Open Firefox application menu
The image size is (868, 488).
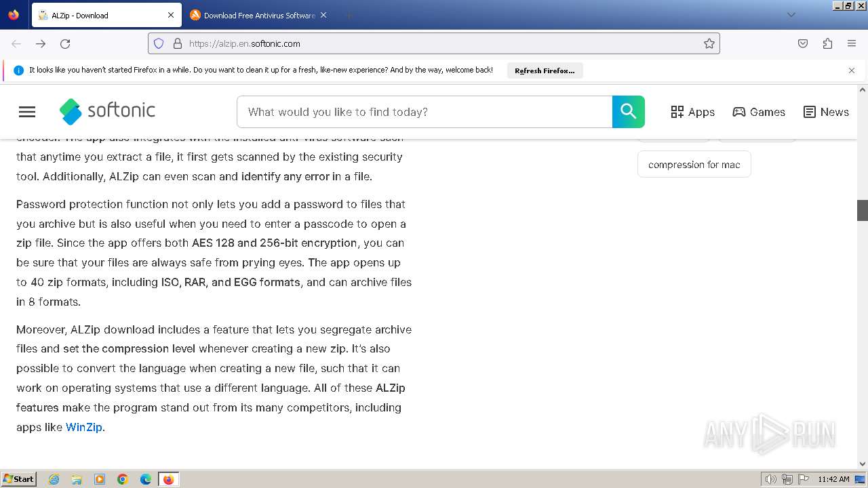click(x=852, y=43)
